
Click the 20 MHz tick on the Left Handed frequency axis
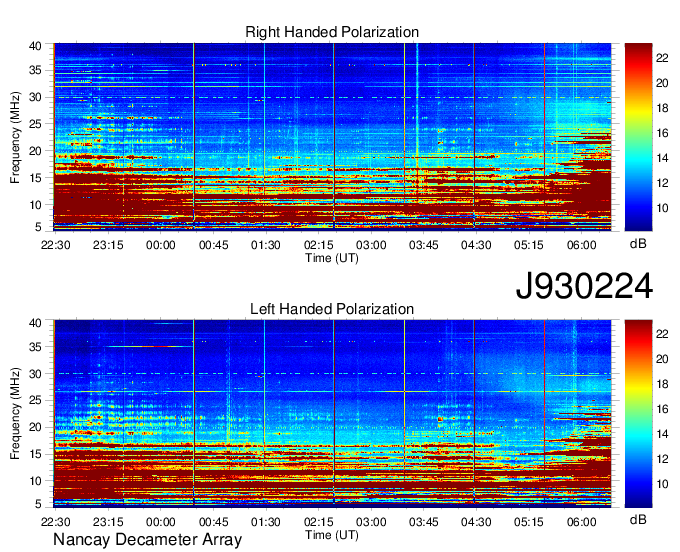coord(35,427)
